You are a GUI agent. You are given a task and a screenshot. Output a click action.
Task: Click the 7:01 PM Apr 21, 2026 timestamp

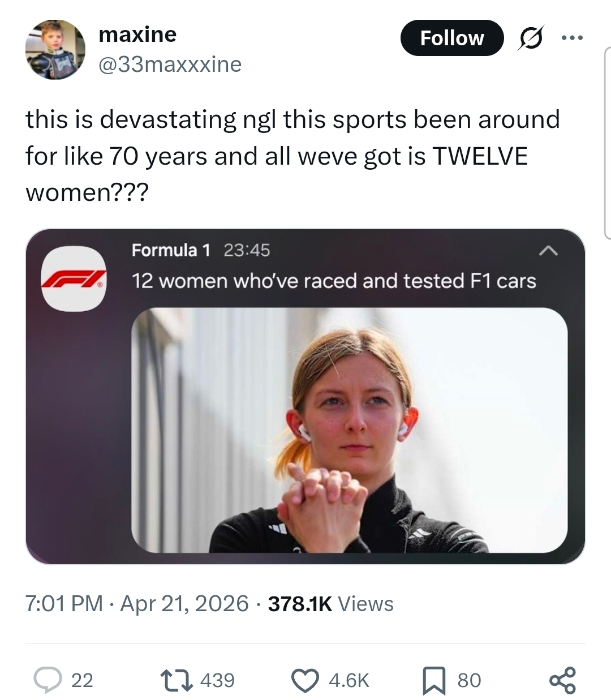(x=137, y=604)
